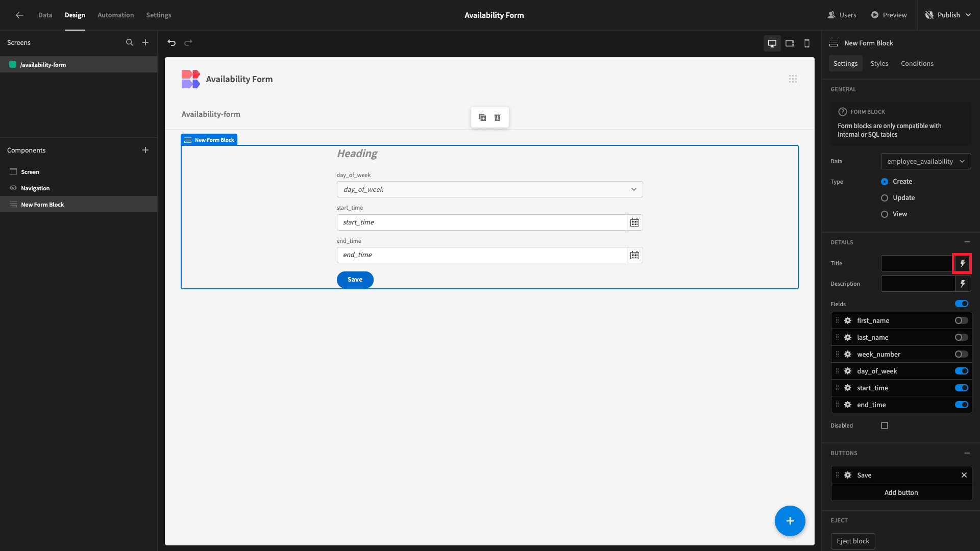Toggle the Fields section on or off
Viewport: 980px width, 551px height.
click(962, 304)
